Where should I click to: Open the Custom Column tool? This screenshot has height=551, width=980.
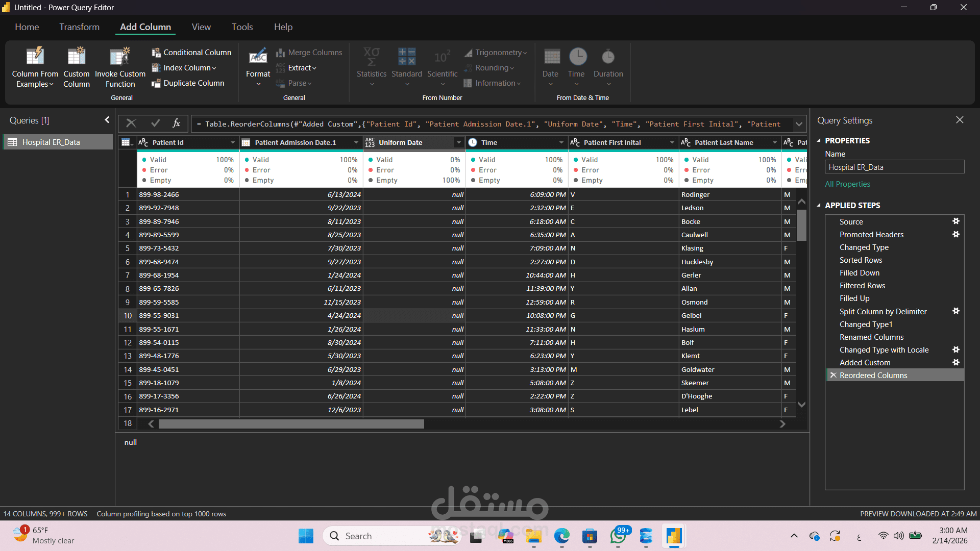(x=77, y=57)
